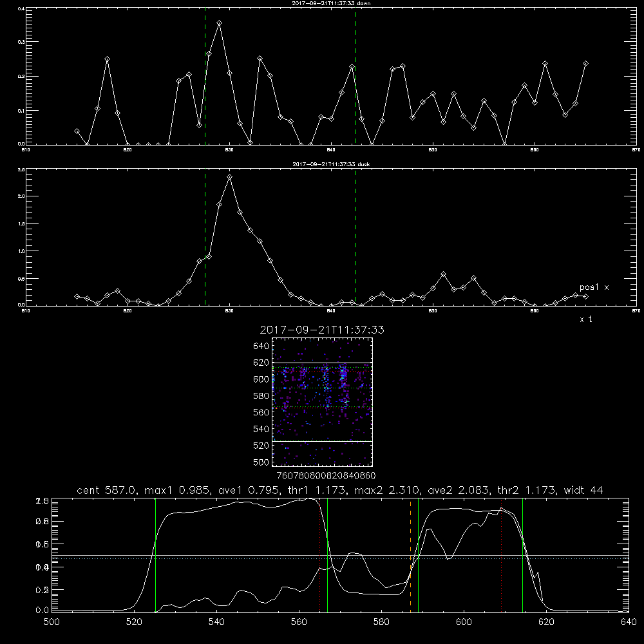Select green vertical line near 589 in bottom plot
The width and height of the screenshot is (644, 644).
pos(418,555)
